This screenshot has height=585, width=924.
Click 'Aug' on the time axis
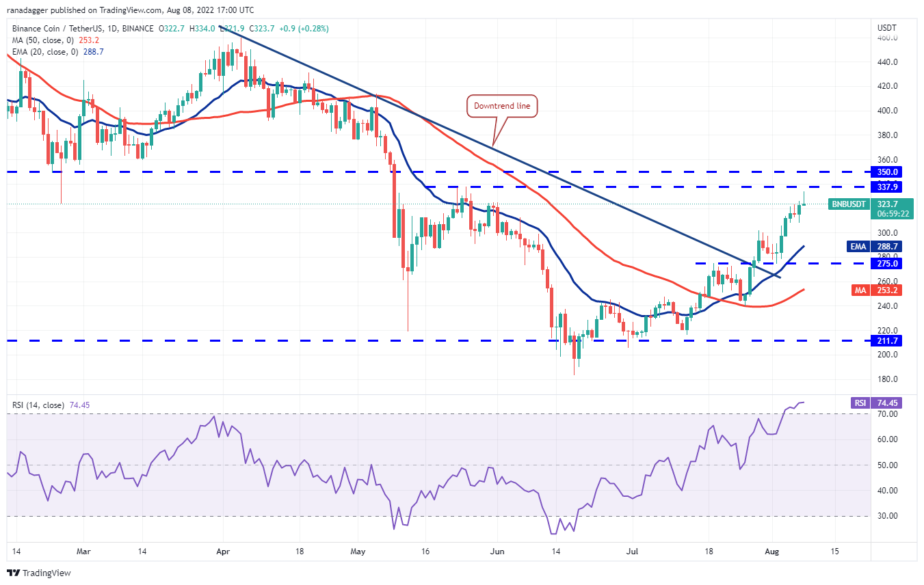pyautogui.click(x=772, y=550)
